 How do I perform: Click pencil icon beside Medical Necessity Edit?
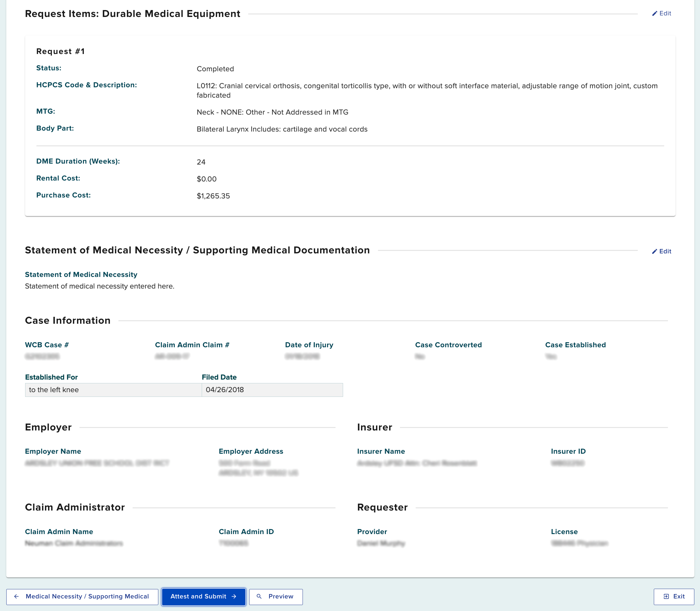point(654,251)
